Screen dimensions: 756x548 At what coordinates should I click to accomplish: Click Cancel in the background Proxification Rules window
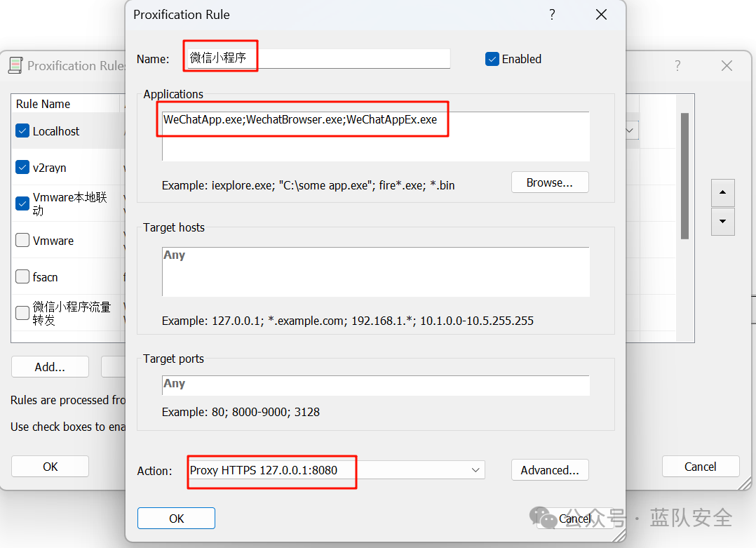coord(701,467)
